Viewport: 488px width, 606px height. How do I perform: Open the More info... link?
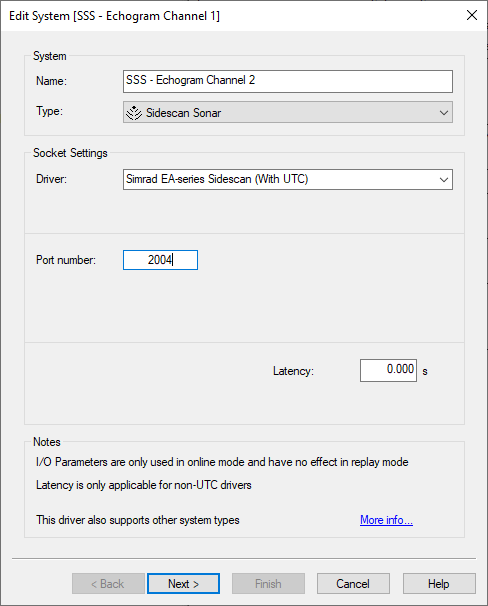[386, 520]
